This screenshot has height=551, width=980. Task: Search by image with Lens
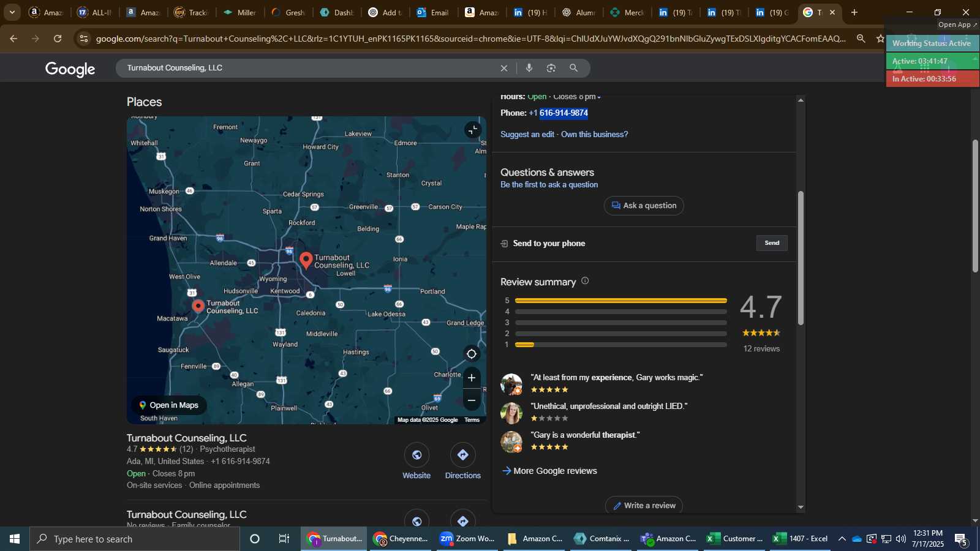point(551,68)
